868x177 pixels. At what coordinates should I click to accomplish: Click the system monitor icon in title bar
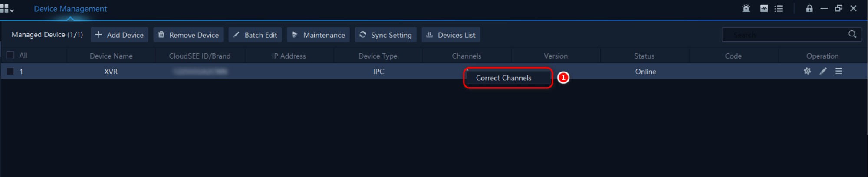[x=764, y=9]
